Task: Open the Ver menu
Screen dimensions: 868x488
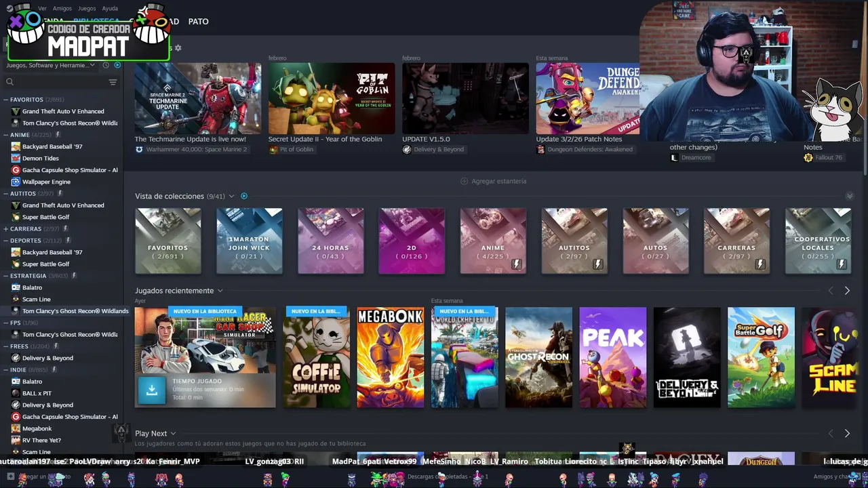Action: coord(42,9)
